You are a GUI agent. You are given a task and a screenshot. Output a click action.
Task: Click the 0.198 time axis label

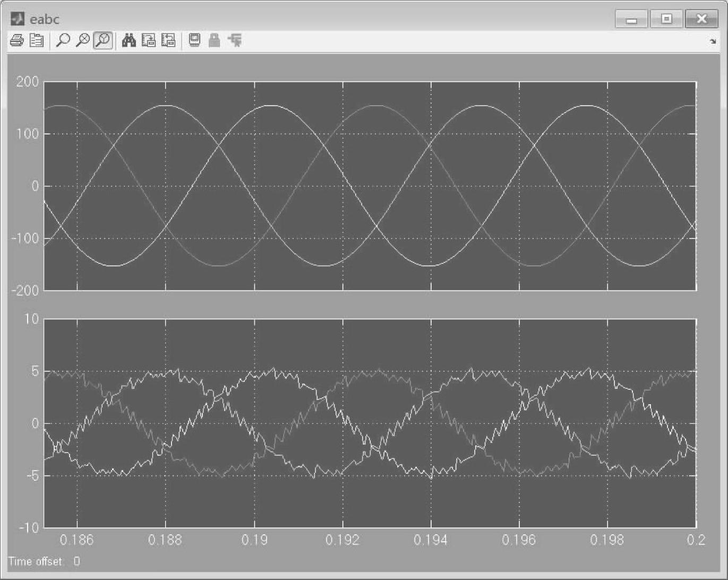pyautogui.click(x=607, y=540)
